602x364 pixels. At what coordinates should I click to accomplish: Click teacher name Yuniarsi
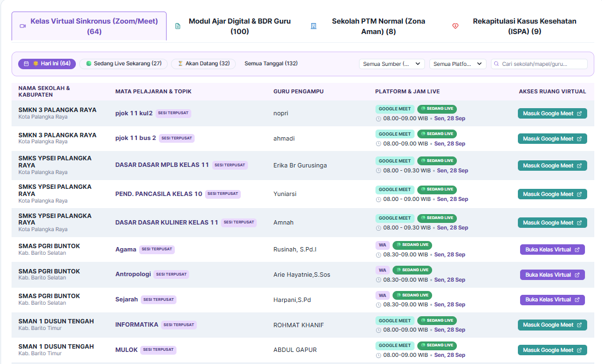(284, 194)
